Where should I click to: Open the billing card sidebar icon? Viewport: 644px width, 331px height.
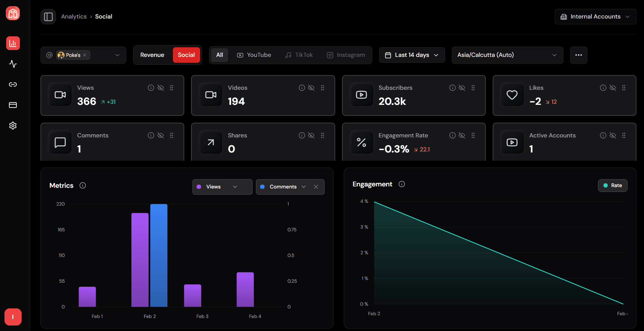click(x=13, y=105)
